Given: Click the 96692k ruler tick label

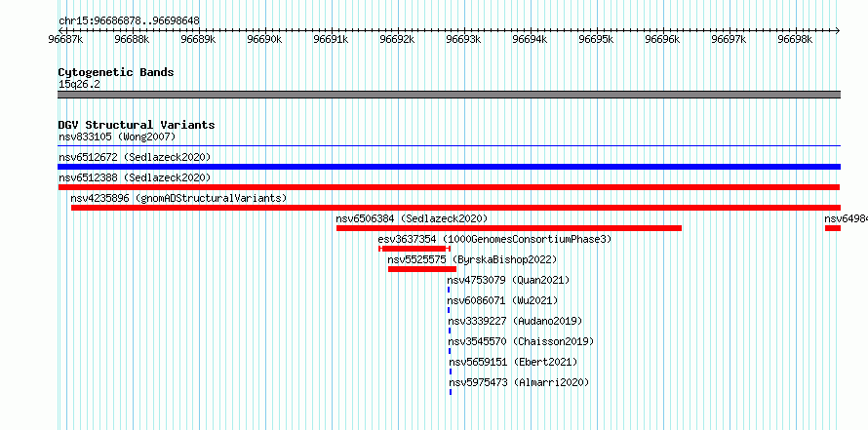Looking at the screenshot, I should [398, 39].
